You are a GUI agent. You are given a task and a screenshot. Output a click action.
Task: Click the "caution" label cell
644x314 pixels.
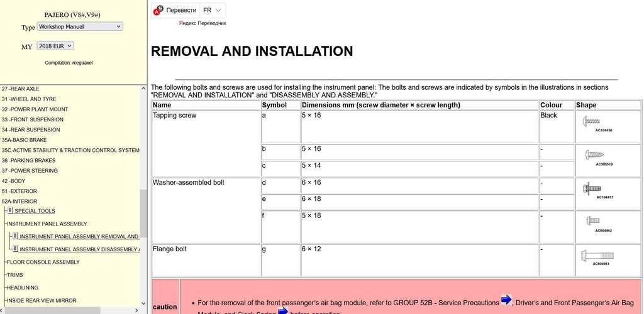(165, 297)
